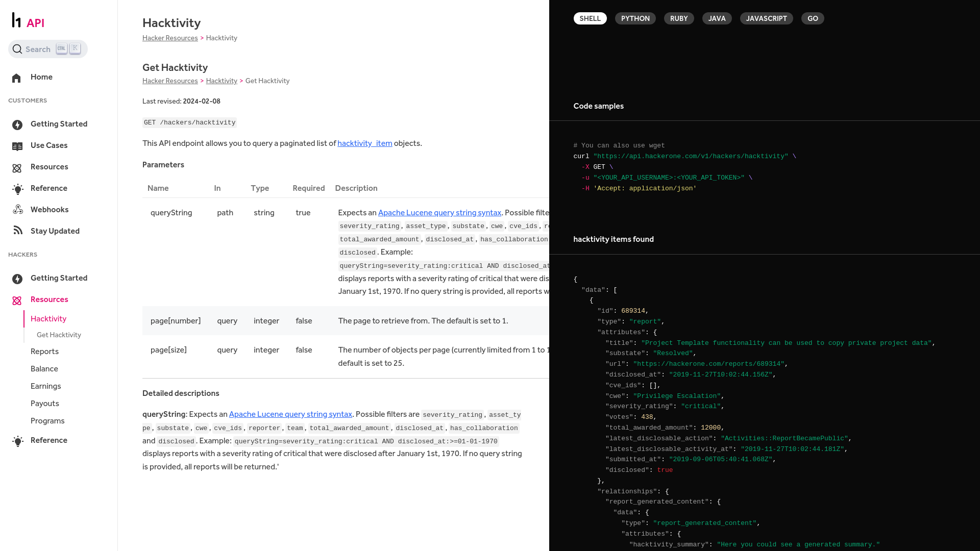Expand Hackers Getting Started label

click(x=59, y=278)
